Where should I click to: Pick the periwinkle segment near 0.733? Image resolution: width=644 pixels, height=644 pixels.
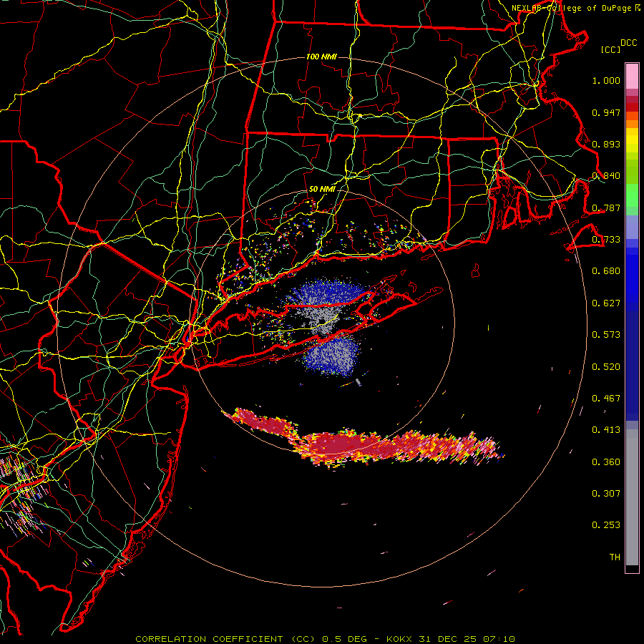(x=632, y=227)
